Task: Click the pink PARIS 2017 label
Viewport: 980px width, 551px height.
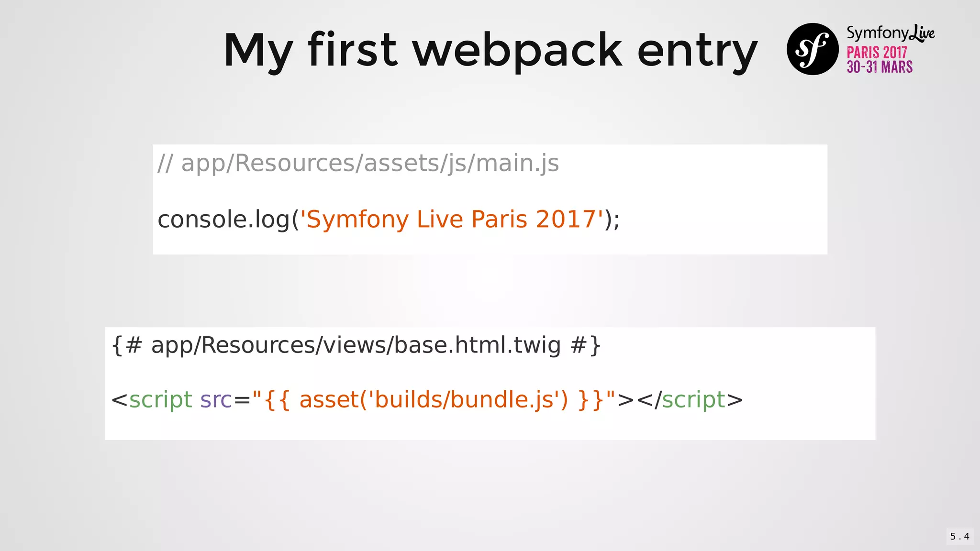Action: pos(877,52)
